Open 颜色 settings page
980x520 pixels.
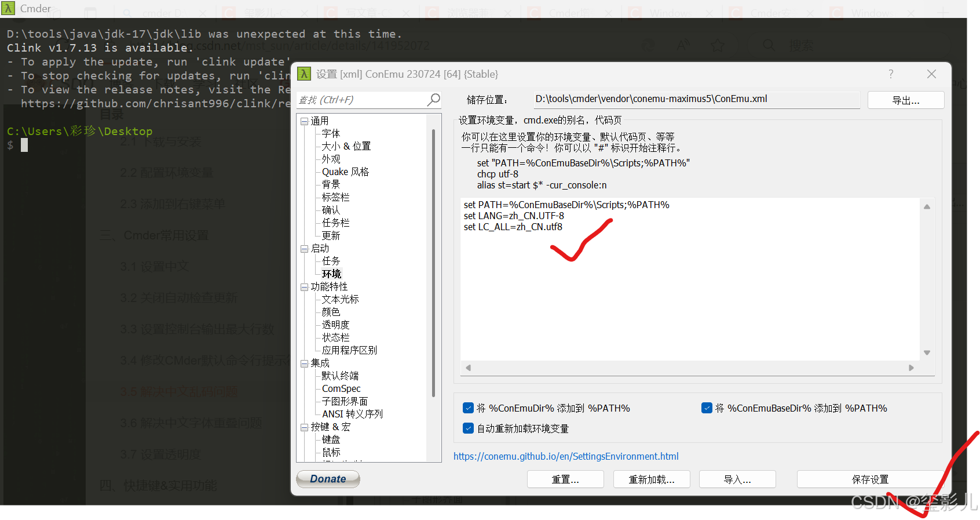[331, 312]
